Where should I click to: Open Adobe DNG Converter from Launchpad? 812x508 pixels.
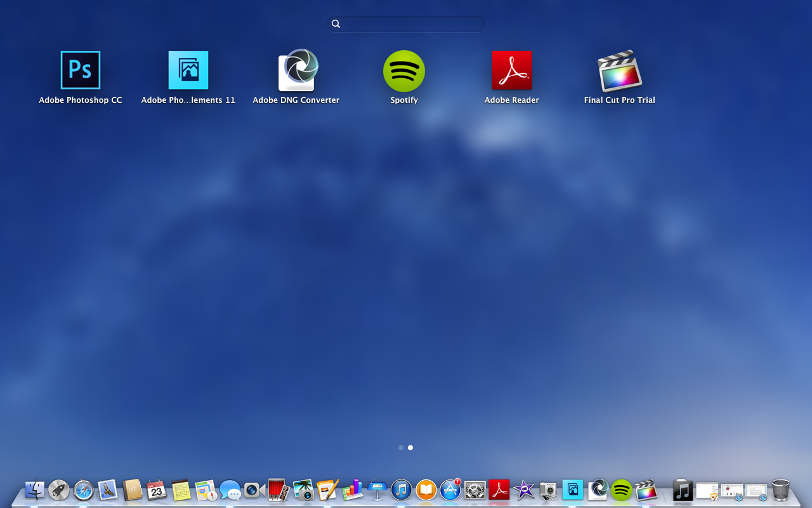point(296,70)
